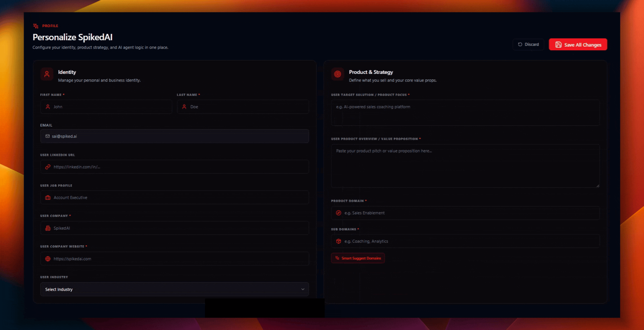Click the building icon in User Company field

coord(48,228)
